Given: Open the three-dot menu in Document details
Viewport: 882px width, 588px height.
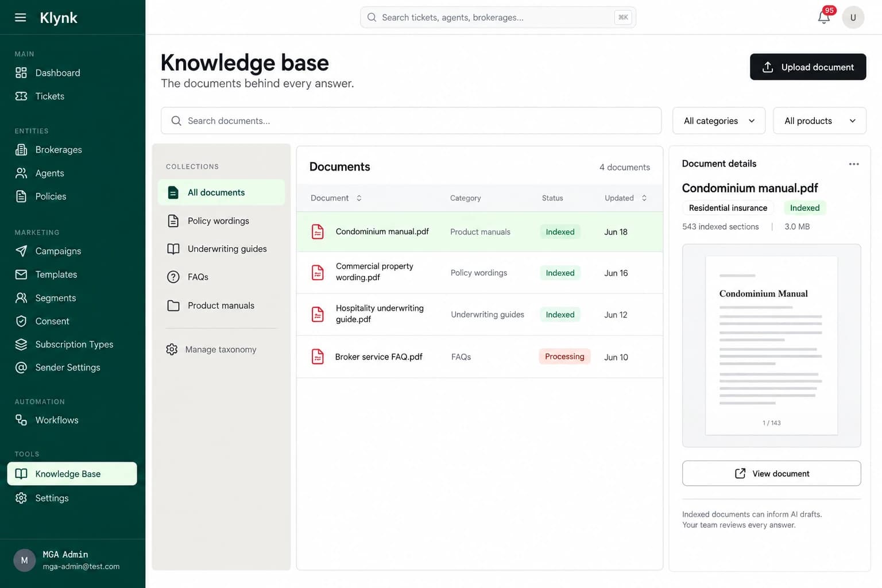Looking at the screenshot, I should (854, 164).
